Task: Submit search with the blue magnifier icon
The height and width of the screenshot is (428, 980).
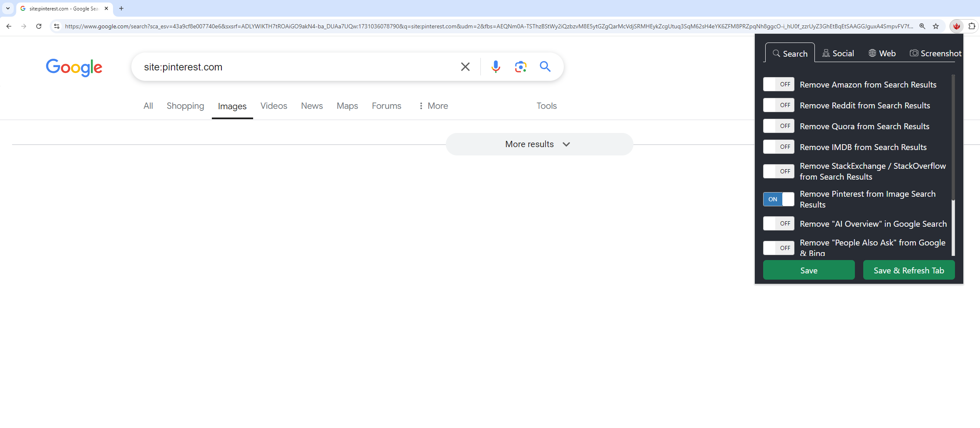Action: click(545, 67)
